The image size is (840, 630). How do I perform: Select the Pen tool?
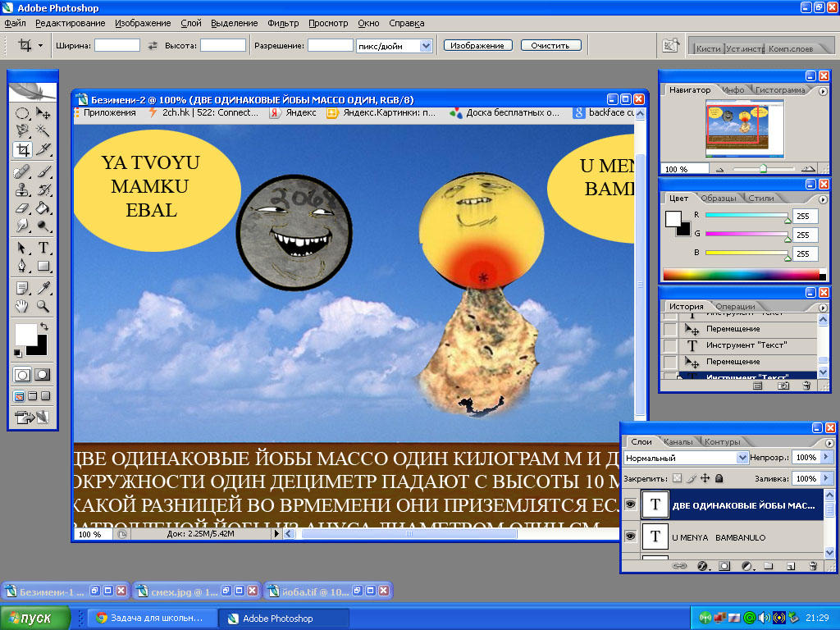22,266
